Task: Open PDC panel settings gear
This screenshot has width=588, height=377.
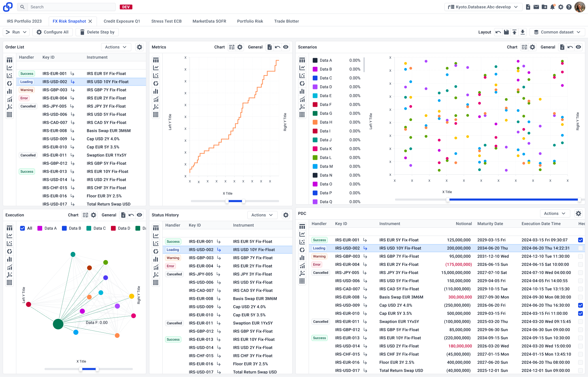Action: tap(578, 213)
